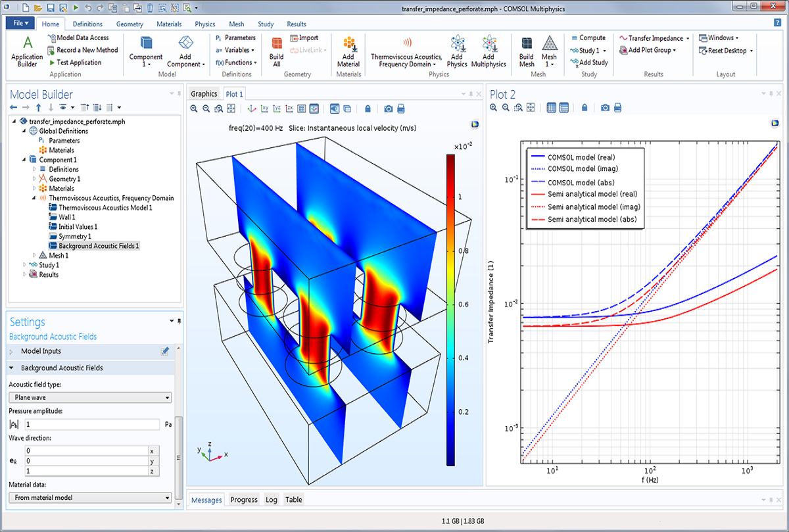Click Open folder icon in title bar
Image resolution: width=789 pixels, height=532 pixels.
coord(39,9)
